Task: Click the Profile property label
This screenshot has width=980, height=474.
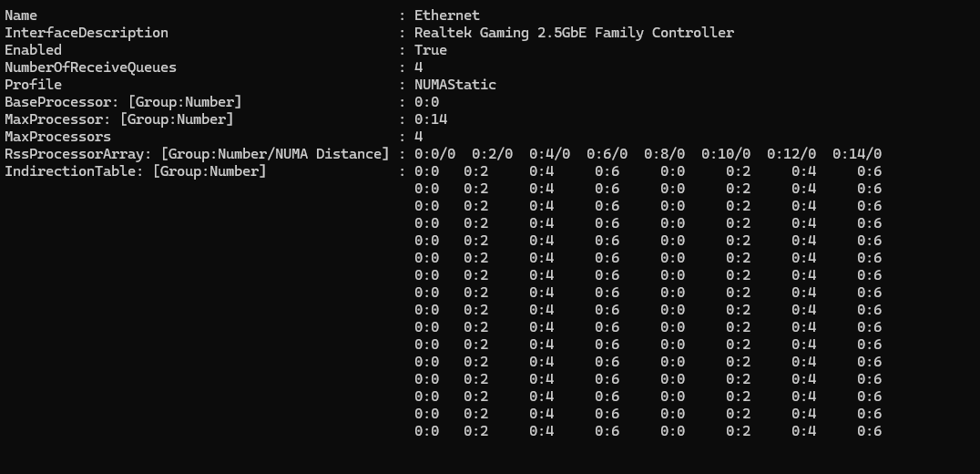Action: pos(33,85)
